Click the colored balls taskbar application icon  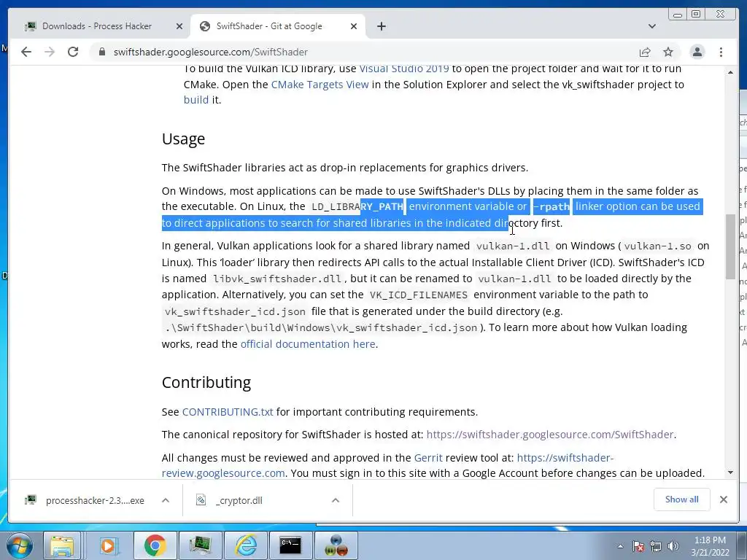(336, 545)
